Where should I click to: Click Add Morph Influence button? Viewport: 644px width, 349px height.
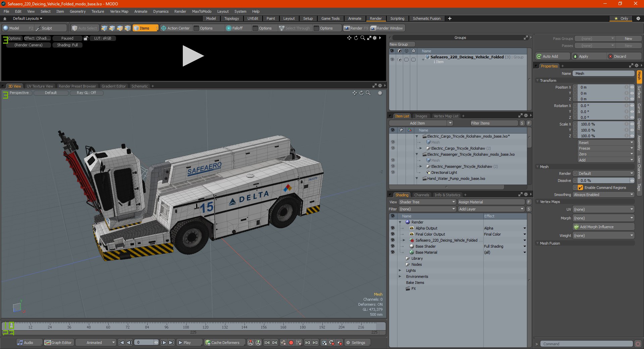[x=603, y=227]
